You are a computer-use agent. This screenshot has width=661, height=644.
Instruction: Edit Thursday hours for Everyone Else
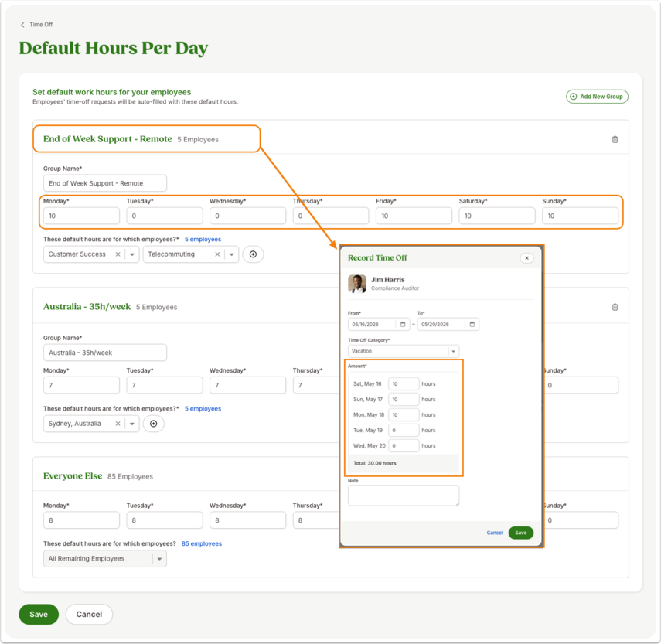click(x=316, y=520)
